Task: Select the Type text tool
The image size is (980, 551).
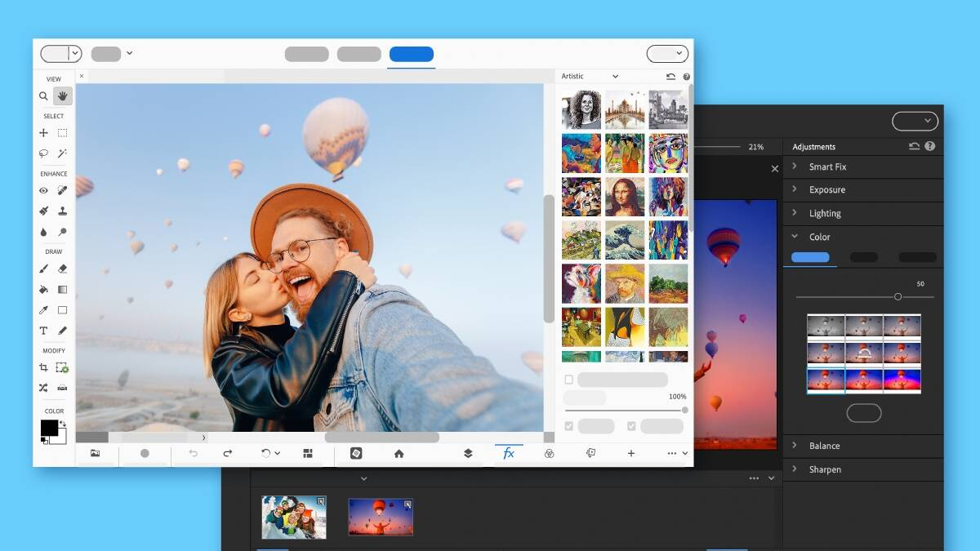Action: 43,331
